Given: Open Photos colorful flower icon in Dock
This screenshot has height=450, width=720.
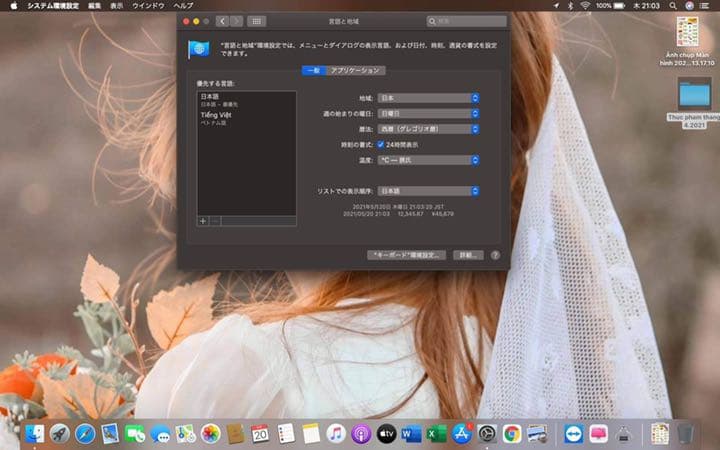Looking at the screenshot, I should [x=210, y=433].
